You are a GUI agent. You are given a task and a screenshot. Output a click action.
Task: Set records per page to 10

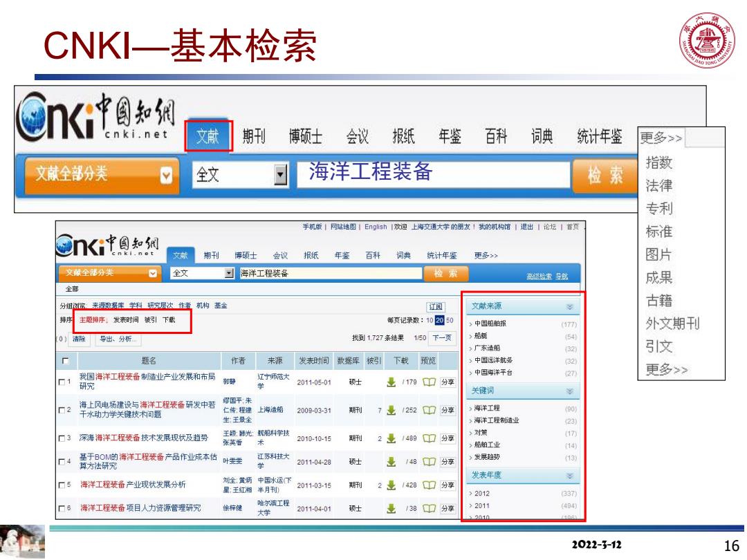tap(430, 321)
